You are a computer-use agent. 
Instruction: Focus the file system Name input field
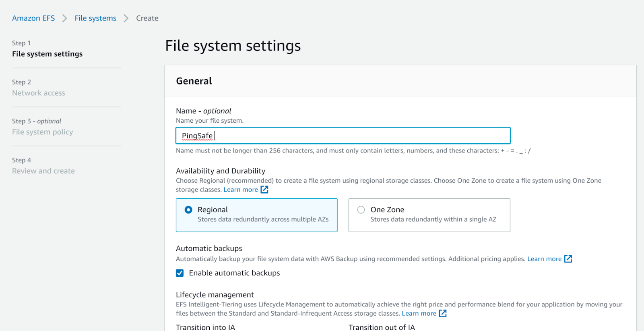coord(343,136)
